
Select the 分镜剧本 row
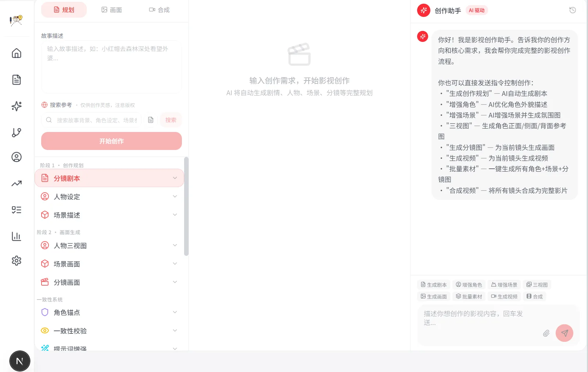coord(109,178)
